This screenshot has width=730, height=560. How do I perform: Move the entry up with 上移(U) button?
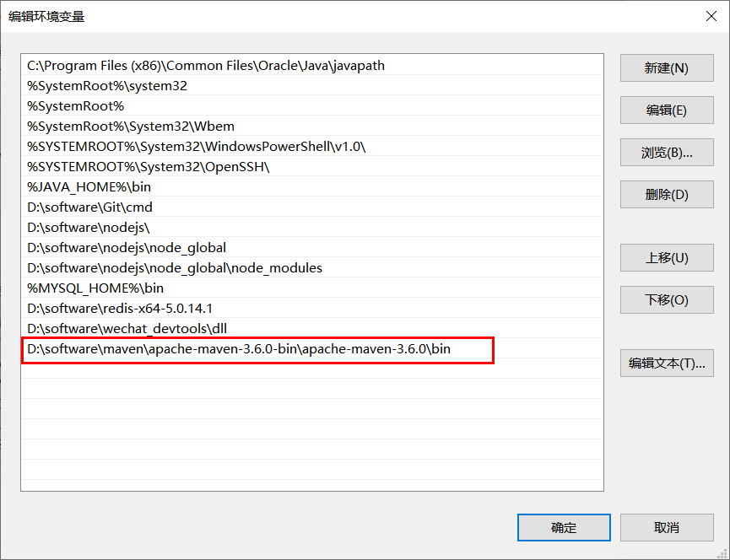pyautogui.click(x=667, y=258)
